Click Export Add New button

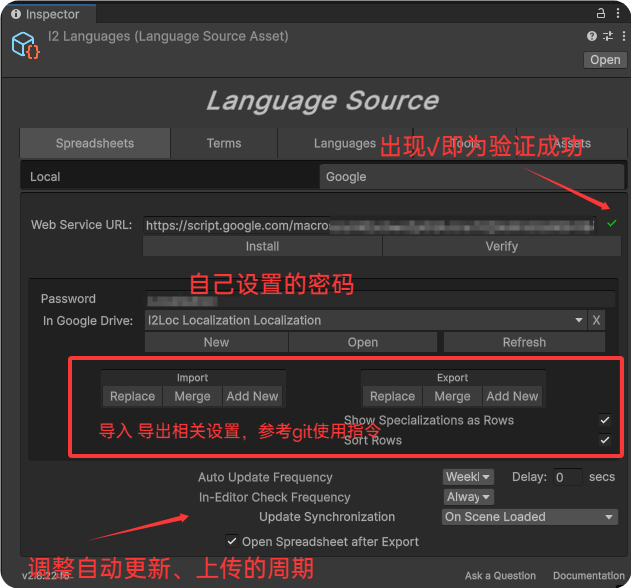(512, 396)
